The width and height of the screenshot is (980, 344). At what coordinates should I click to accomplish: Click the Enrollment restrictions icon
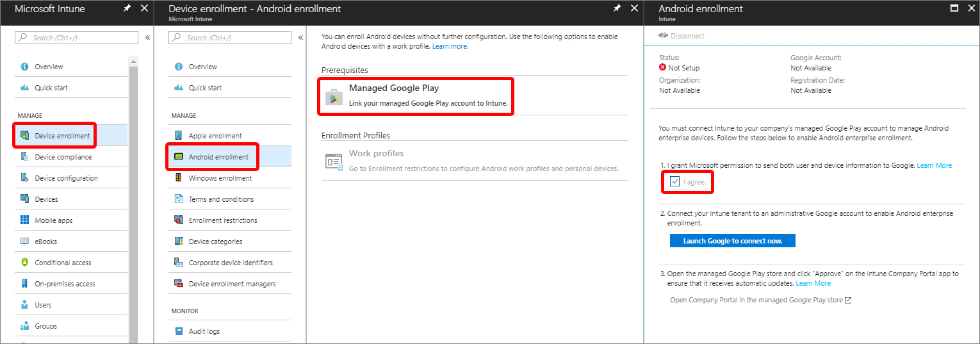[178, 220]
